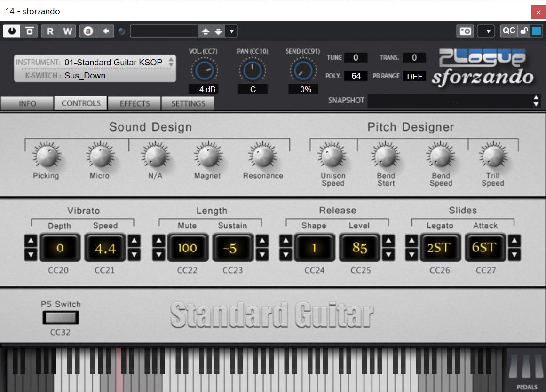Open dropdown next to the camera icon

click(486, 31)
